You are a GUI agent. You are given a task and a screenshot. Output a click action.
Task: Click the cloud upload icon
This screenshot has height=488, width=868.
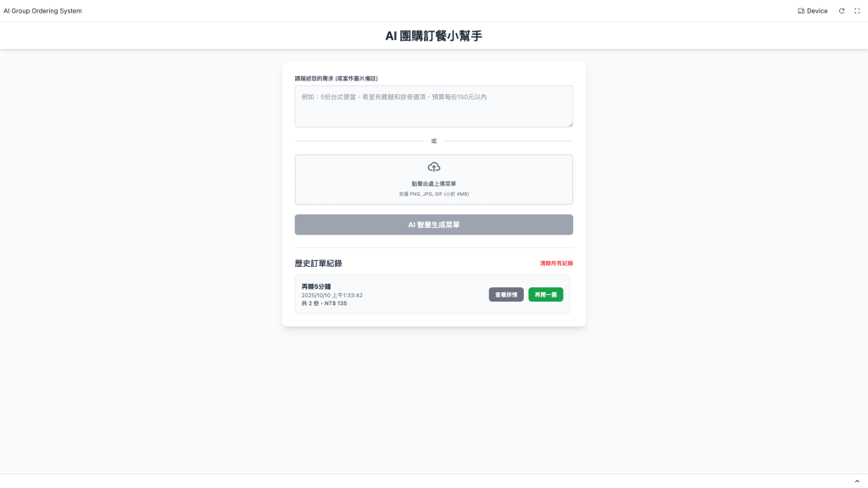(433, 167)
